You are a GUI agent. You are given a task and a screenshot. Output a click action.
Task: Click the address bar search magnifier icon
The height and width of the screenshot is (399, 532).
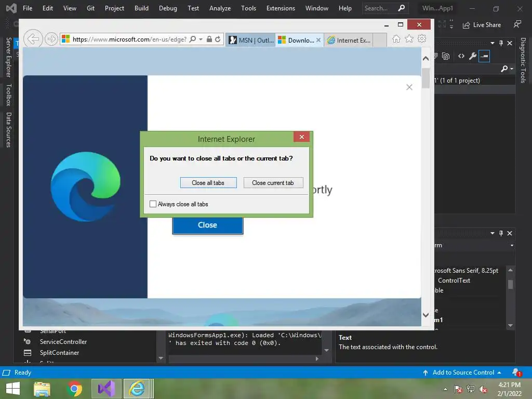tap(193, 39)
